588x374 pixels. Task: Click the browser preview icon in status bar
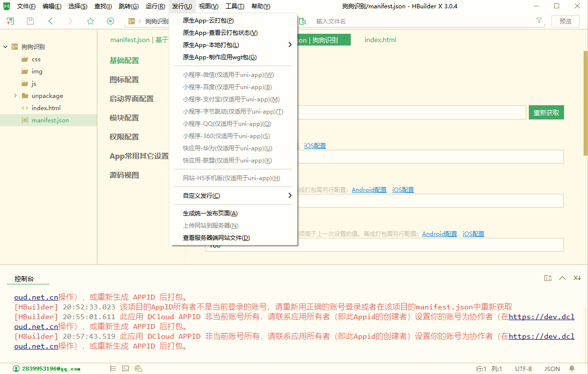point(138,369)
